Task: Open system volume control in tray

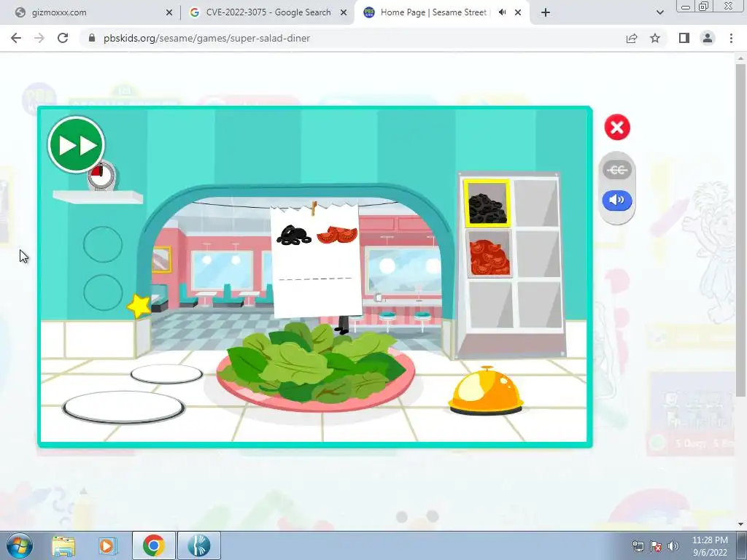Action: 673,546
